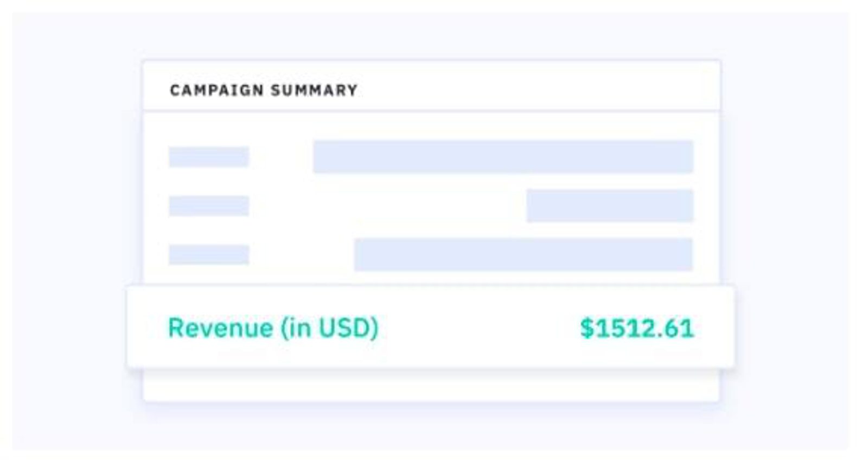Click the word CAMPAIGN in the header
This screenshot has width=868, height=461.
(216, 90)
